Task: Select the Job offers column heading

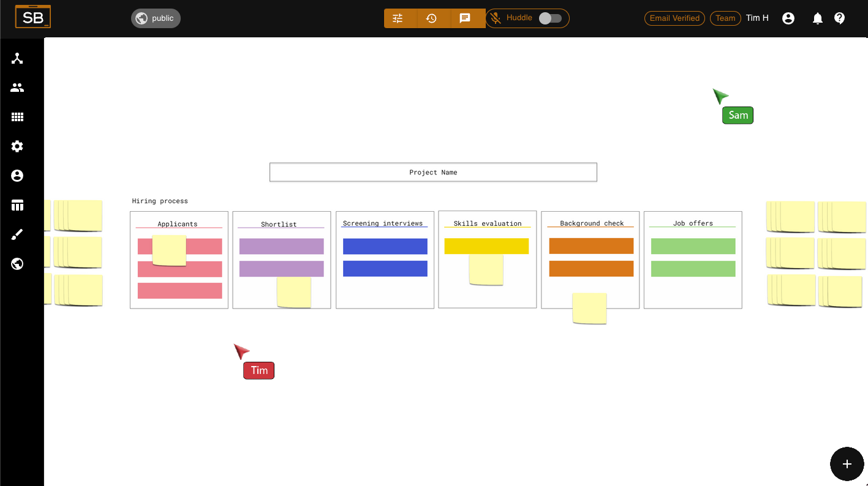Action: (693, 223)
